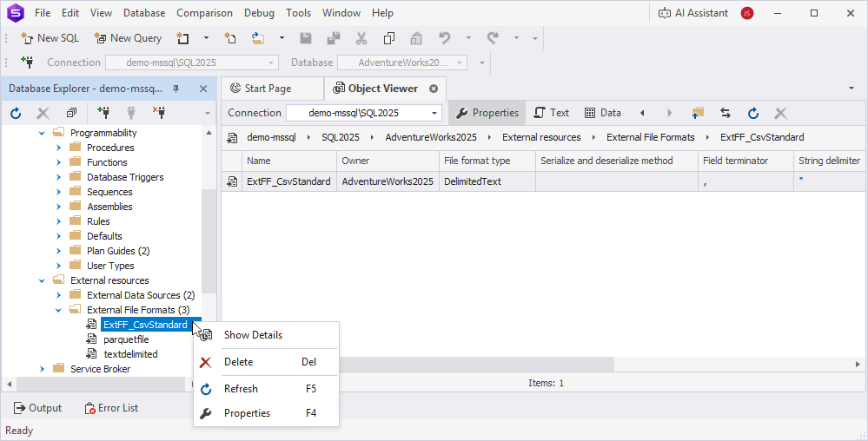Select the textdelimited tree item
Viewport: 868px width, 441px height.
[130, 354]
